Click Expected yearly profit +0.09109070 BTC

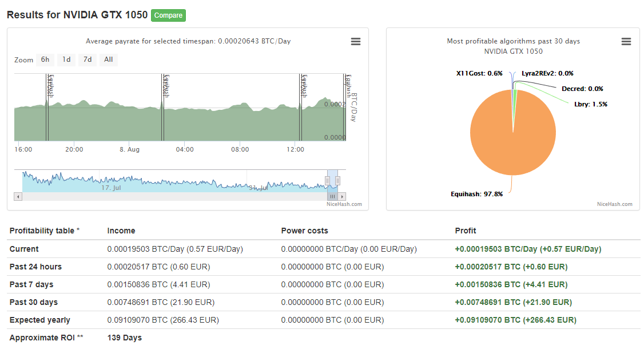pyautogui.click(x=515, y=320)
